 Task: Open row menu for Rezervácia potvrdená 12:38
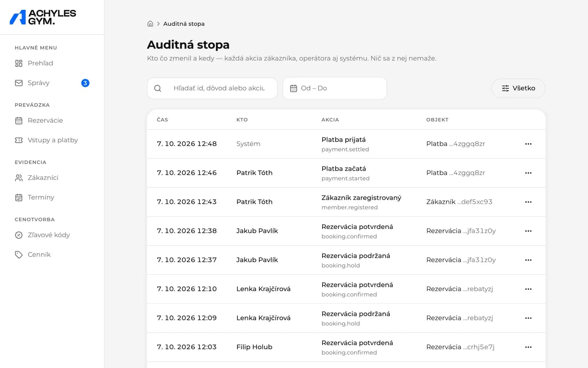click(528, 231)
